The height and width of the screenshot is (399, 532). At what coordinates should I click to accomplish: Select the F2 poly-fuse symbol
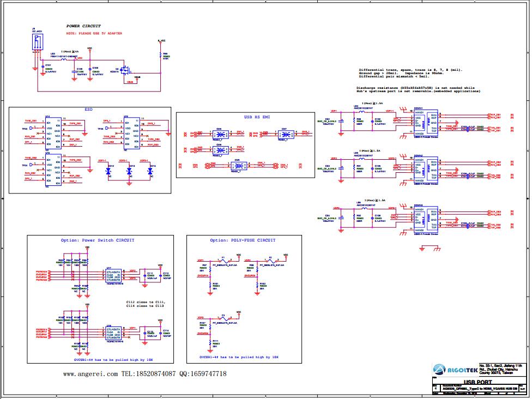click(x=273, y=261)
